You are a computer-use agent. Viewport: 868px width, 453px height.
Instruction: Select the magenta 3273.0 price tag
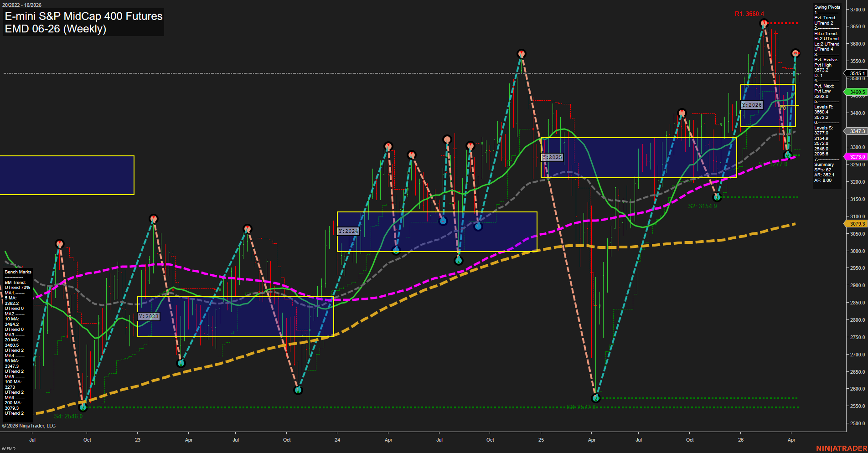[x=857, y=156]
